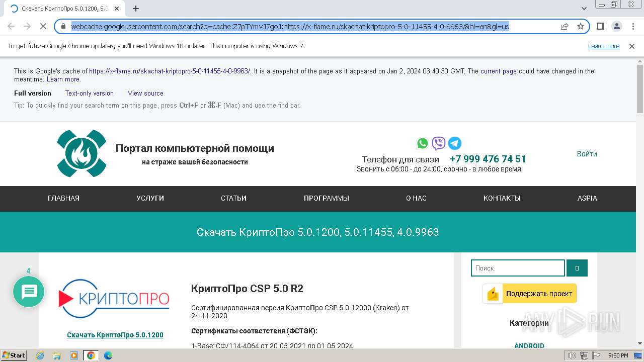Click the address bar URL
This screenshot has height=362, width=644.
pyautogui.click(x=290, y=26)
